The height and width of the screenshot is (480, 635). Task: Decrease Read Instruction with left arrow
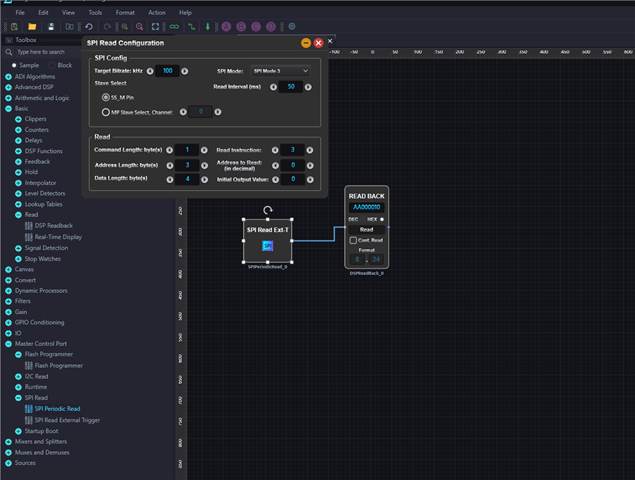275,150
